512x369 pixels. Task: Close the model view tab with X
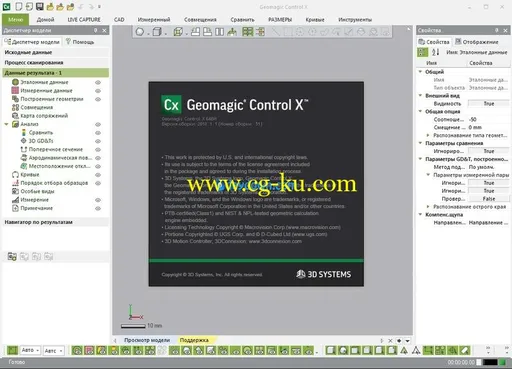[390, 341]
